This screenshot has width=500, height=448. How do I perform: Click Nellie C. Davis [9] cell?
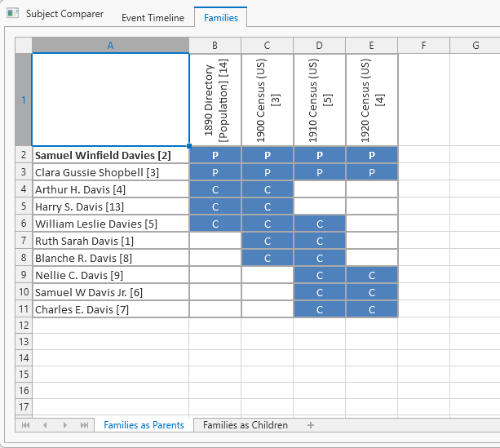coord(110,275)
